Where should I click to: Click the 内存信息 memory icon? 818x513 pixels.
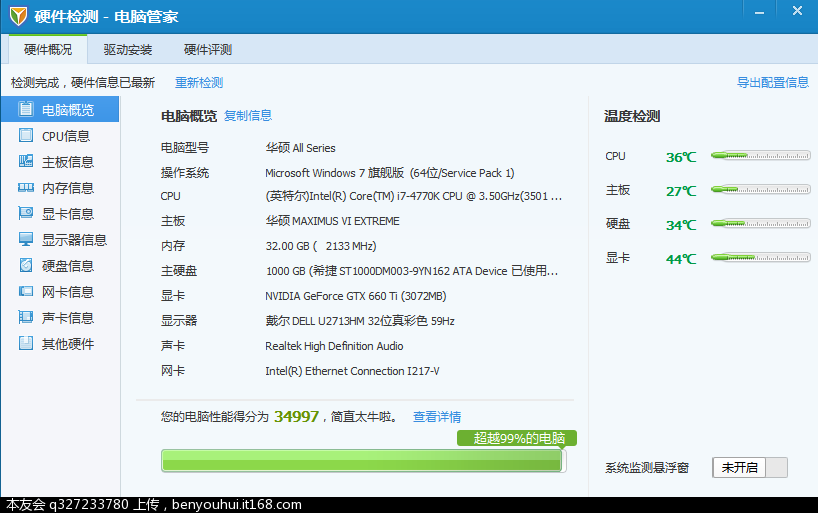26,187
